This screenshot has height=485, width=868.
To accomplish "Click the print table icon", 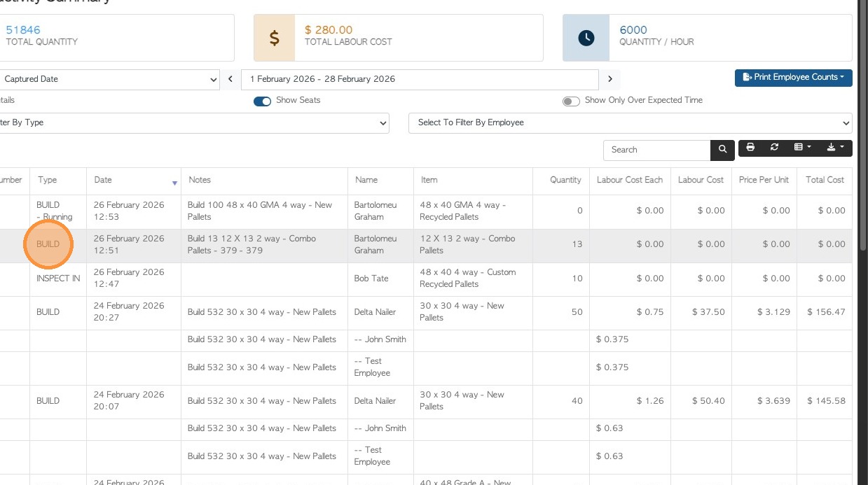I will (750, 148).
